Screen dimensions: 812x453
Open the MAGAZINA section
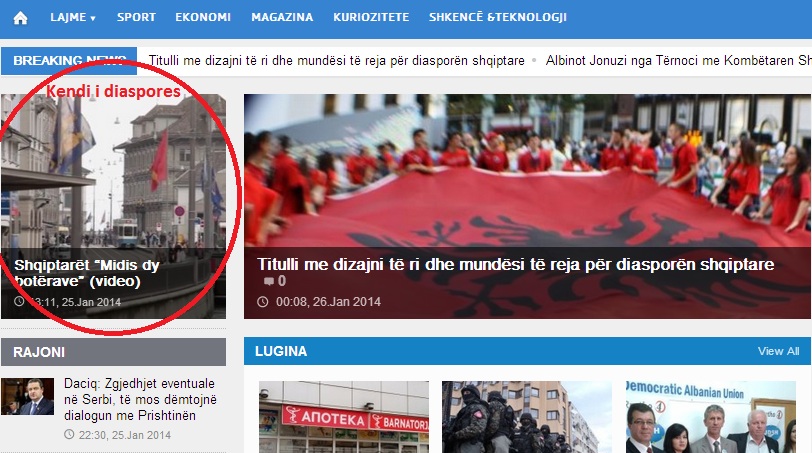[x=282, y=17]
